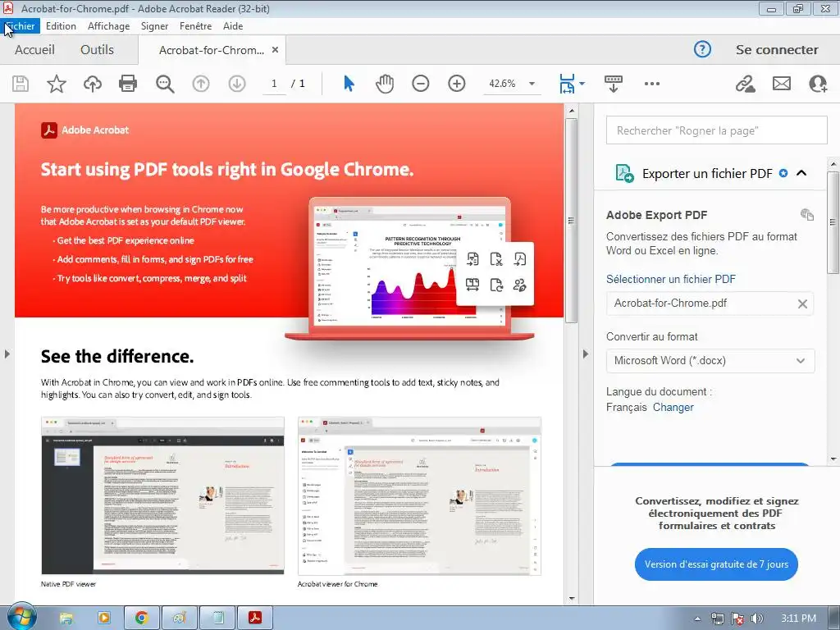Open Google Chrome from the taskbar
Screen dimensions: 840x630
click(141, 618)
